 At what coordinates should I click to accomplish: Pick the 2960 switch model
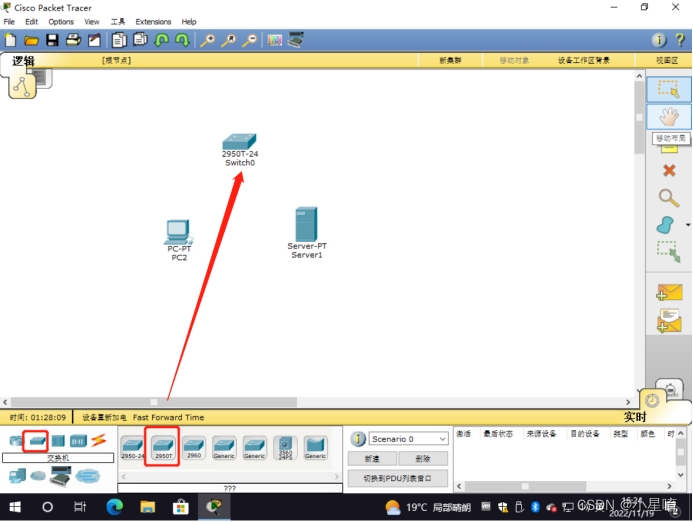coord(194,448)
